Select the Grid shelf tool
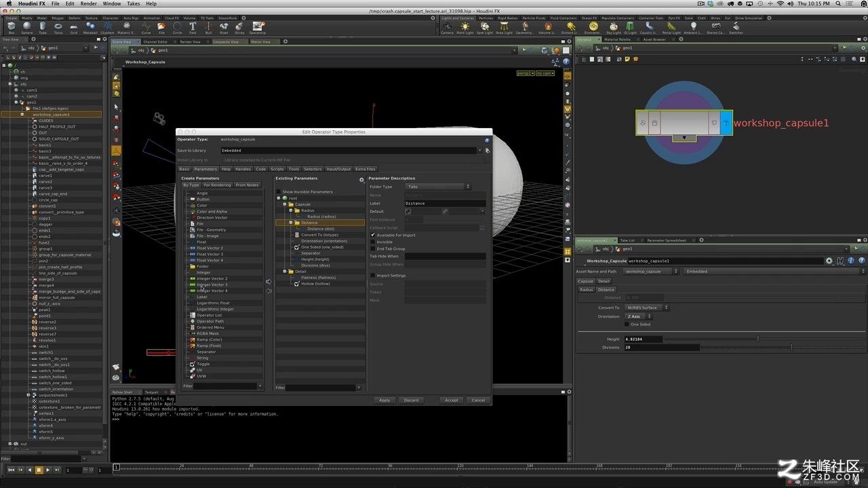 point(74,27)
